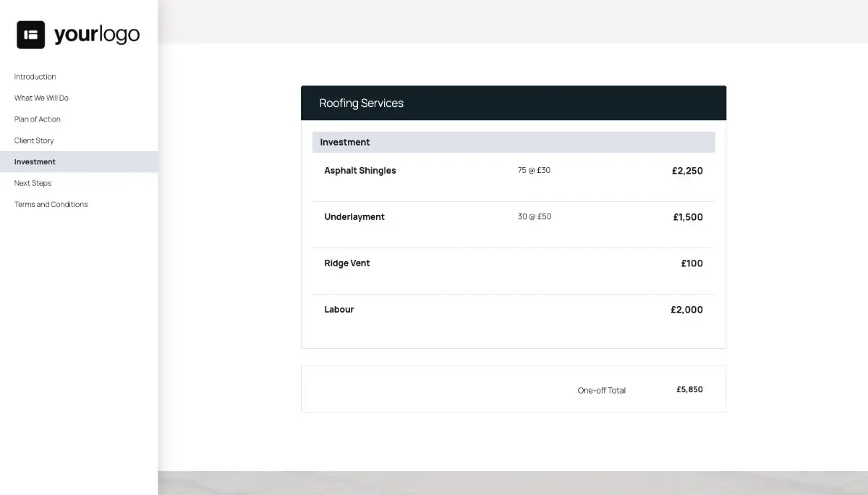868x495 pixels.
Task: Click the £100 Ridge Vent price
Action: [692, 263]
